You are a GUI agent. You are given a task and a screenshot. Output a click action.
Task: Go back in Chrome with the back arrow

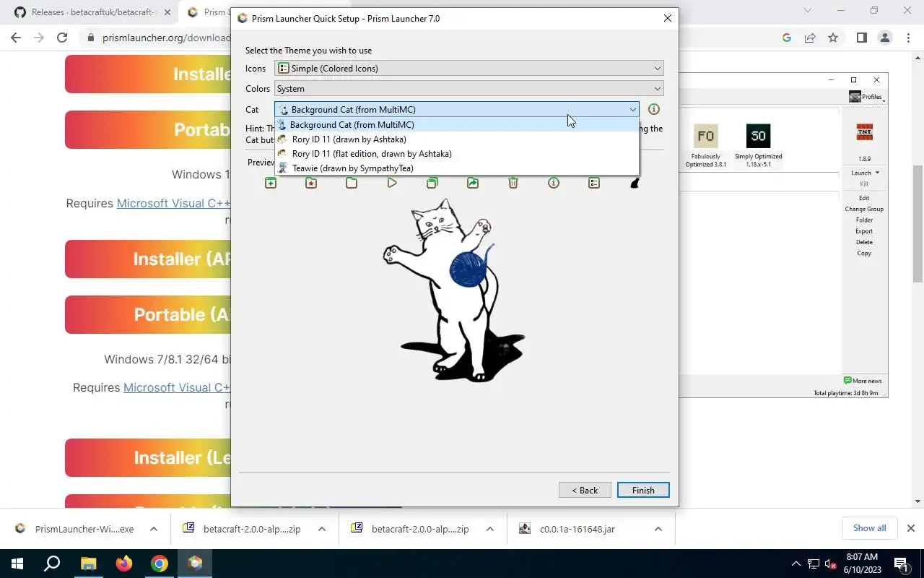tap(16, 38)
